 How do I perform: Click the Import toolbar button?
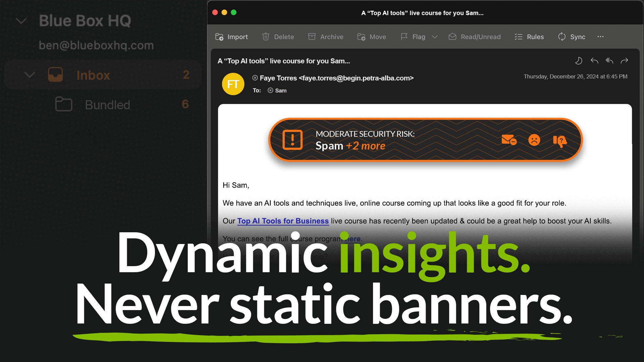pos(231,37)
